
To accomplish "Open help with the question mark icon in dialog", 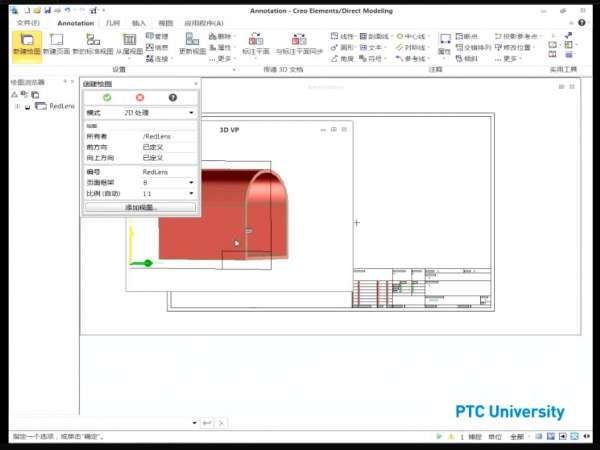I will click(173, 97).
